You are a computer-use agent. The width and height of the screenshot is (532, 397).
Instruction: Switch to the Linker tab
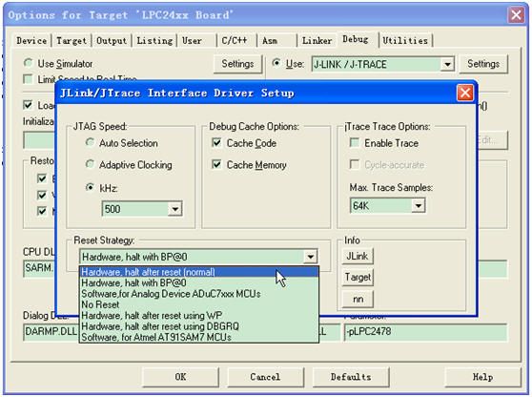pyautogui.click(x=317, y=41)
